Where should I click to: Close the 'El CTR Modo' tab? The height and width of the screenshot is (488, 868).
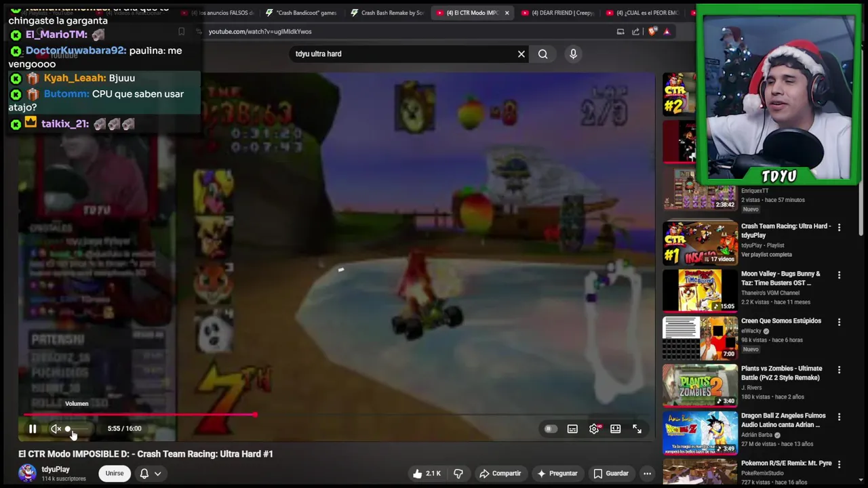507,12
